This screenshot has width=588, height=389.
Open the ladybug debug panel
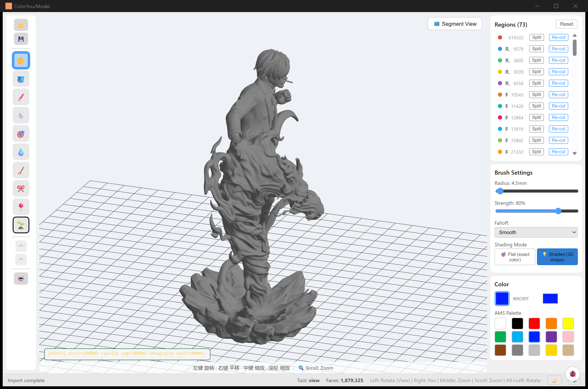573,374
